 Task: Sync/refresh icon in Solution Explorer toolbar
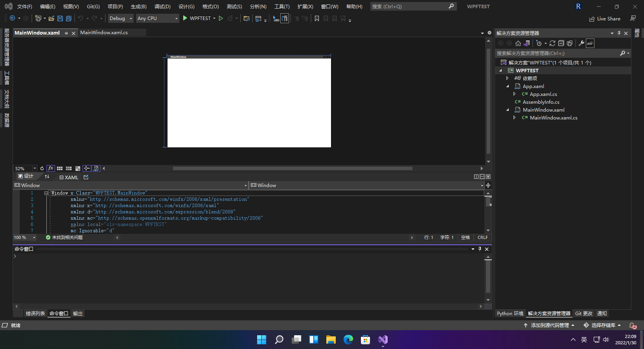(x=552, y=43)
